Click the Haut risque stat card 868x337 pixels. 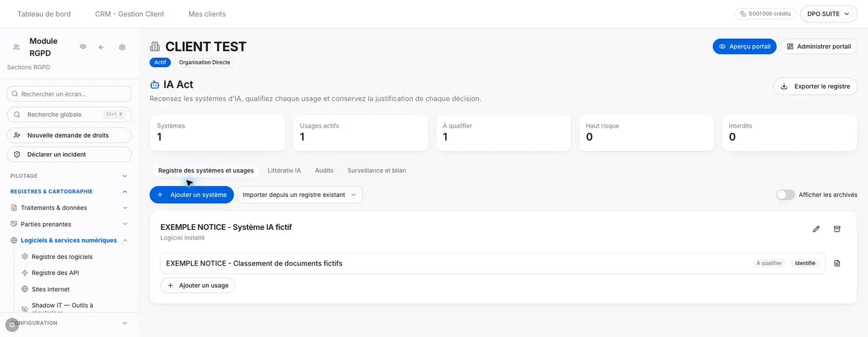(x=646, y=133)
